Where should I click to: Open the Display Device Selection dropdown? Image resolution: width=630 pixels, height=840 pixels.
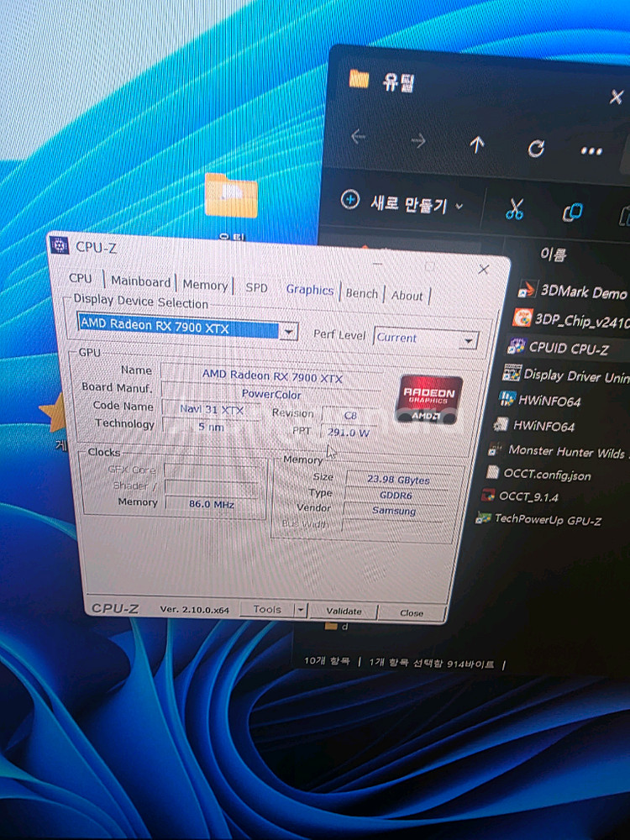[x=288, y=332]
